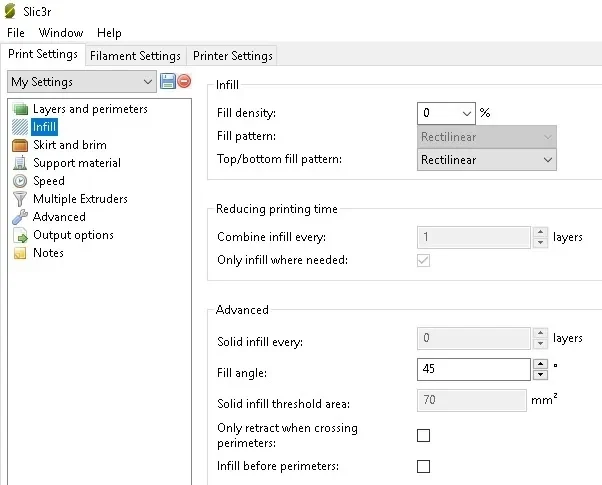Image resolution: width=602 pixels, height=485 pixels.
Task: Open Multiple Extruders settings
Action: [x=80, y=199]
